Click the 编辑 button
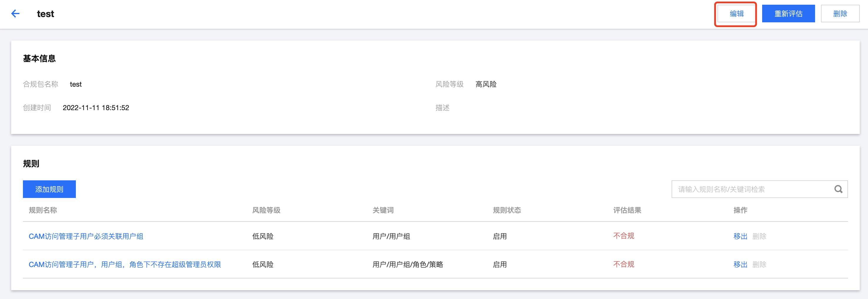 [x=736, y=14]
